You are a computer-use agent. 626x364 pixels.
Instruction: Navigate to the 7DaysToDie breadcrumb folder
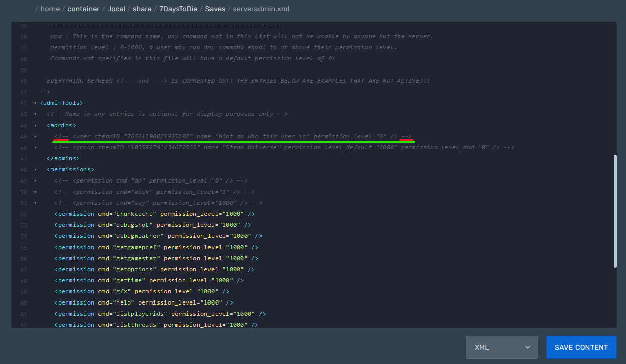click(179, 9)
